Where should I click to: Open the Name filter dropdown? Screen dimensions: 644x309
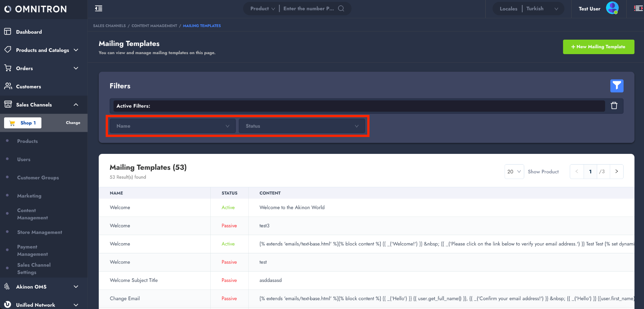tap(172, 126)
